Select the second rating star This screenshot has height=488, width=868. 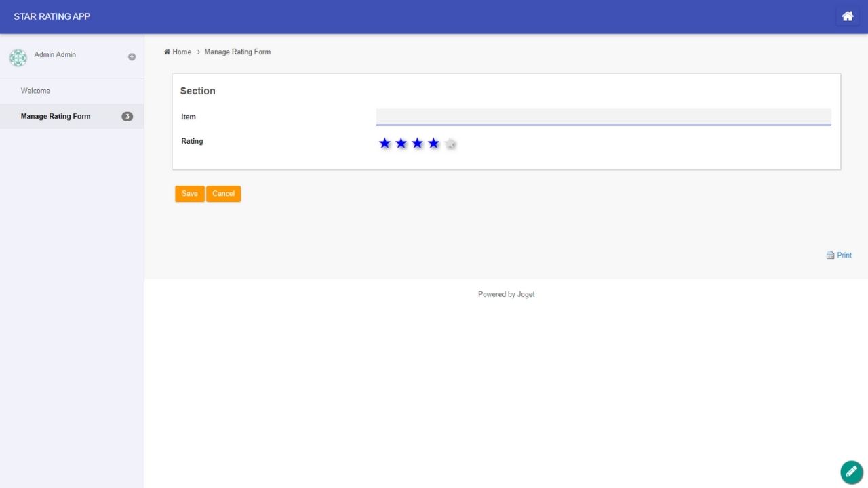pos(401,143)
